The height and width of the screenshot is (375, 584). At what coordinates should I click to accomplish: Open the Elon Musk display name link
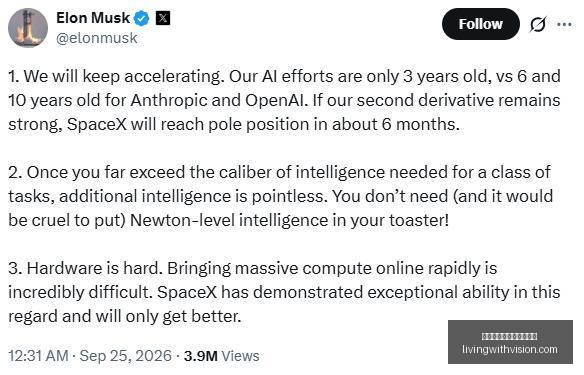93,18
